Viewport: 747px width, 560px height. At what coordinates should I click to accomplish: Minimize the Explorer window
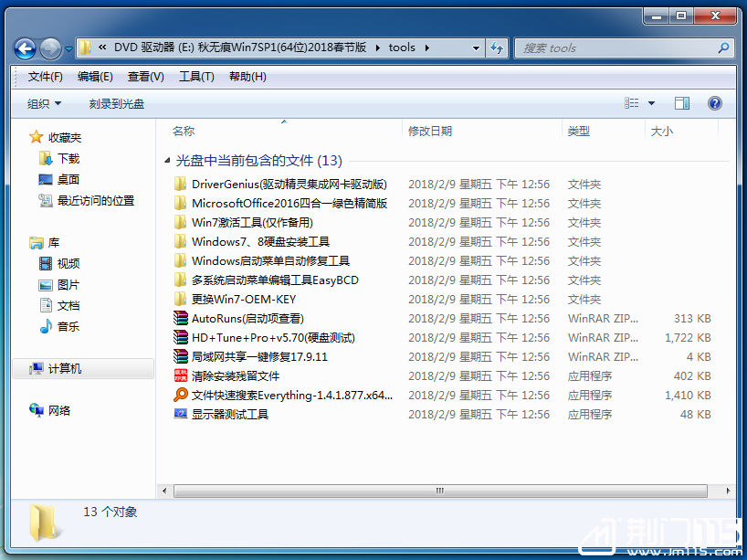point(657,16)
